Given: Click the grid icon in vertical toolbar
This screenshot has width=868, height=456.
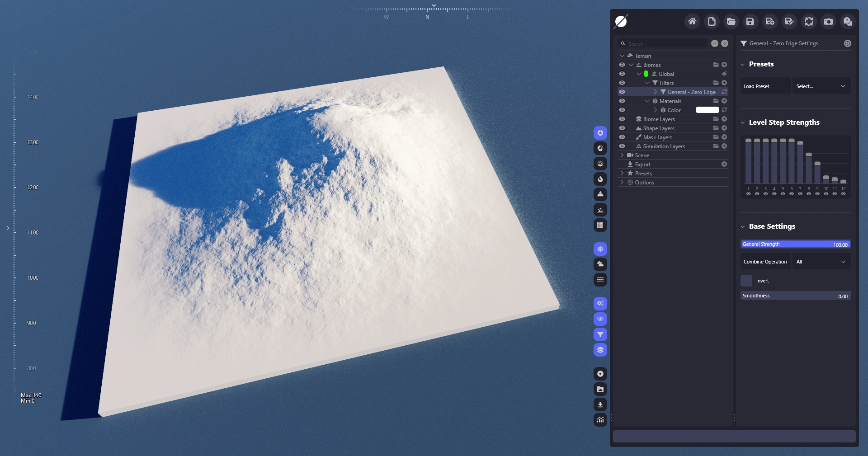Looking at the screenshot, I should coord(600,225).
